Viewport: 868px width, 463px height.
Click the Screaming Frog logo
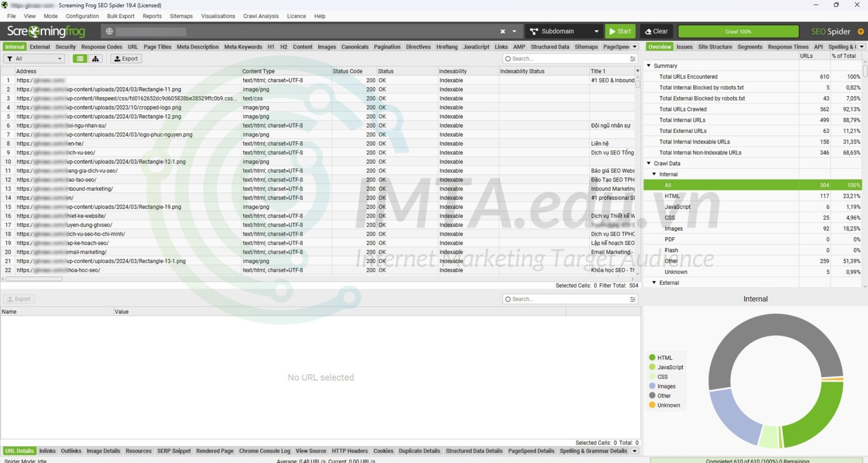pos(46,31)
